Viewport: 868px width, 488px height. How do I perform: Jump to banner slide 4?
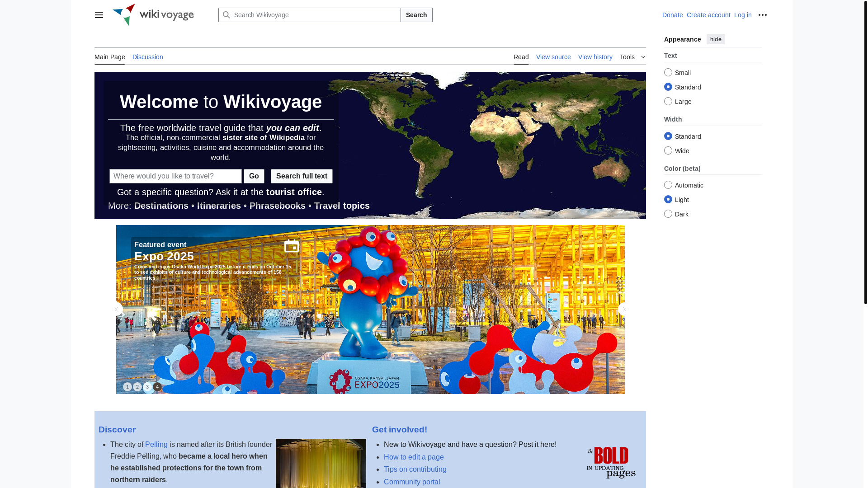[157, 387]
